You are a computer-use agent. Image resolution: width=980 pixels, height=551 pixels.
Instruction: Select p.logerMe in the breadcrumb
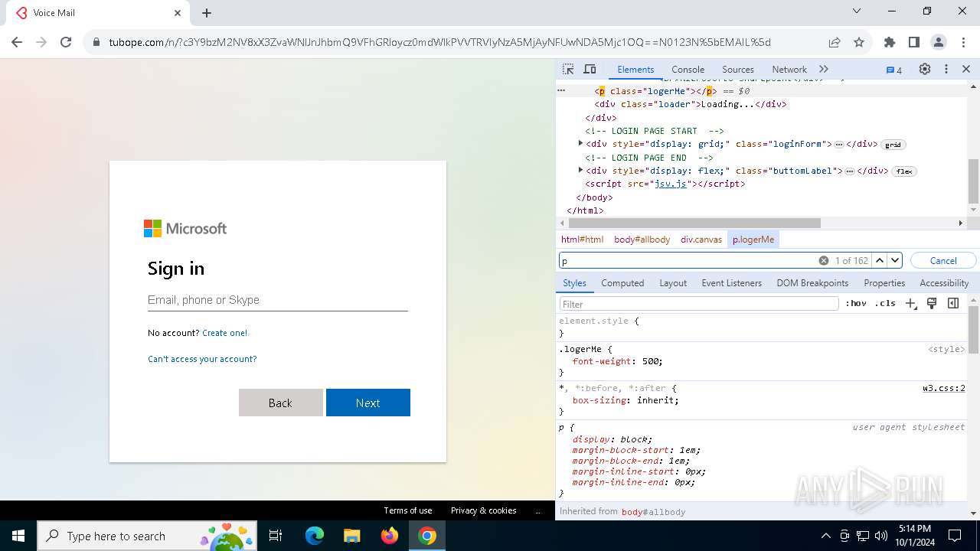click(753, 240)
